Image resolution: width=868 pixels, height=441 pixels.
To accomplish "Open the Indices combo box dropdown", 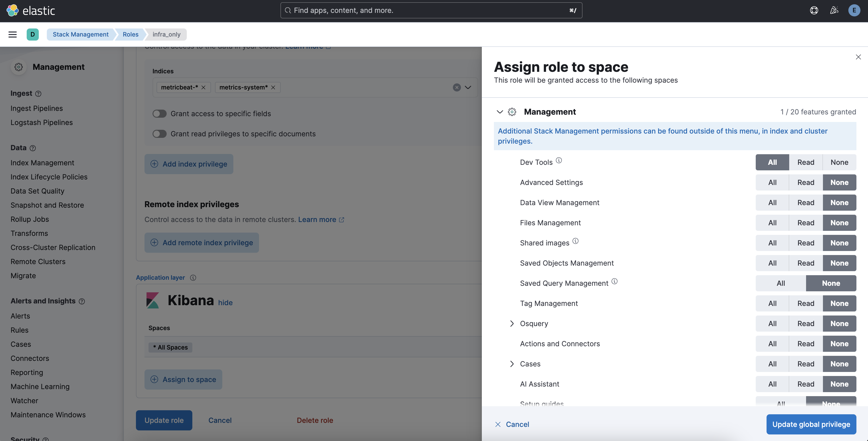I will (x=468, y=87).
